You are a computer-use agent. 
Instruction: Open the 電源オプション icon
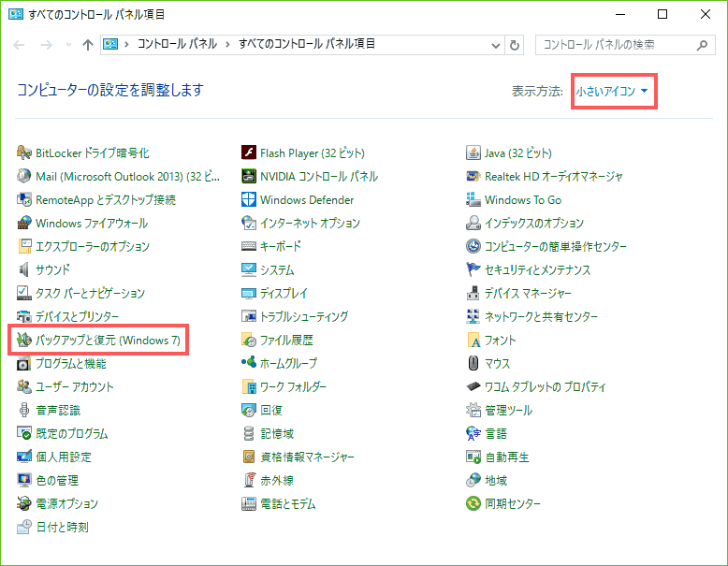(24, 503)
